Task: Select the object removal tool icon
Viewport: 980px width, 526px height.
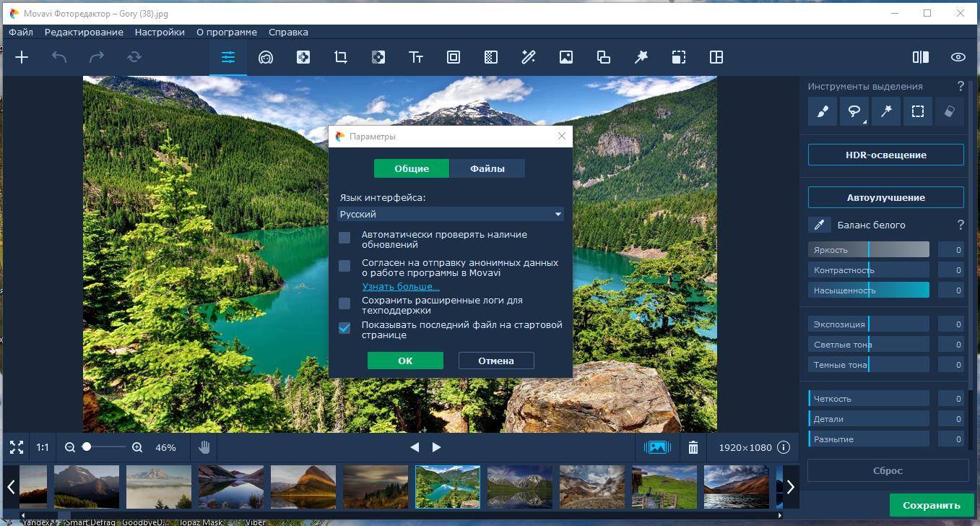Action: click(x=303, y=57)
